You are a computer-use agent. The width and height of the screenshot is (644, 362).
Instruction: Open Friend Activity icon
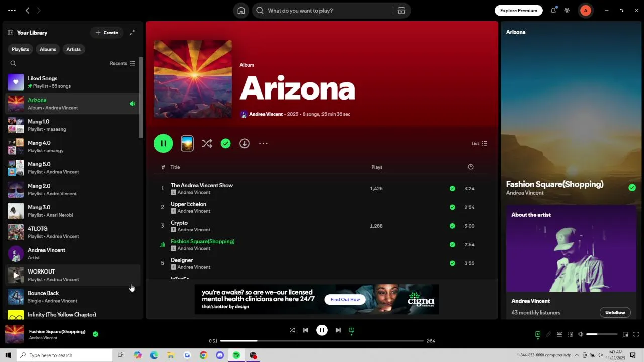pos(567,11)
